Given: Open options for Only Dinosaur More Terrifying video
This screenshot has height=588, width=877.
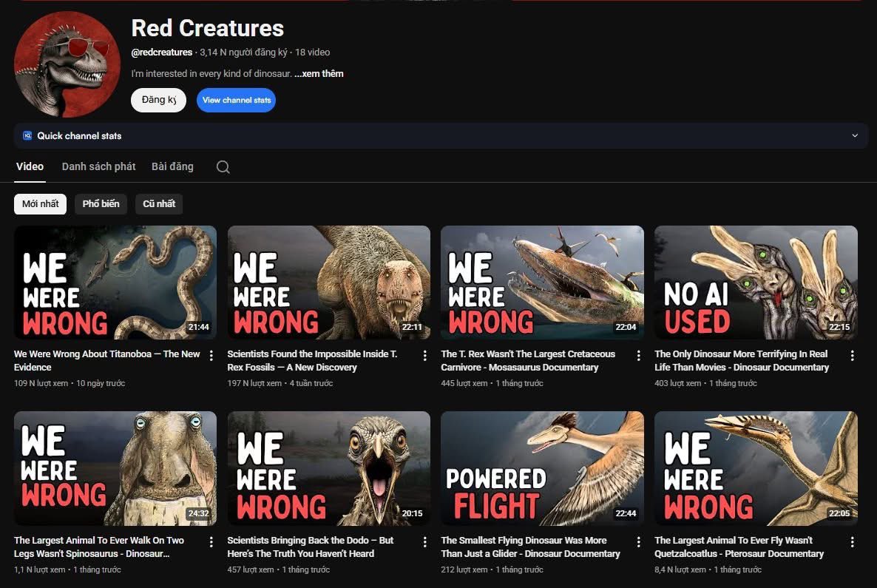Looking at the screenshot, I should [x=852, y=355].
